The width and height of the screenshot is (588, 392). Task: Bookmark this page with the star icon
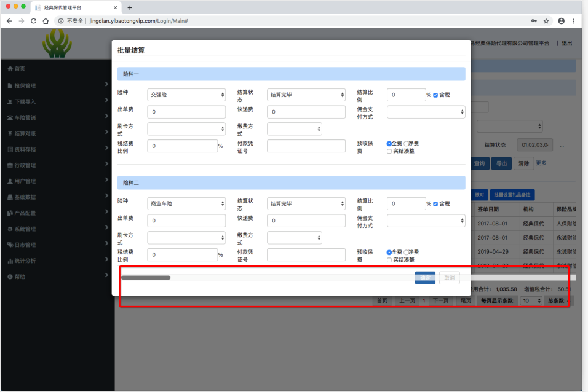546,21
